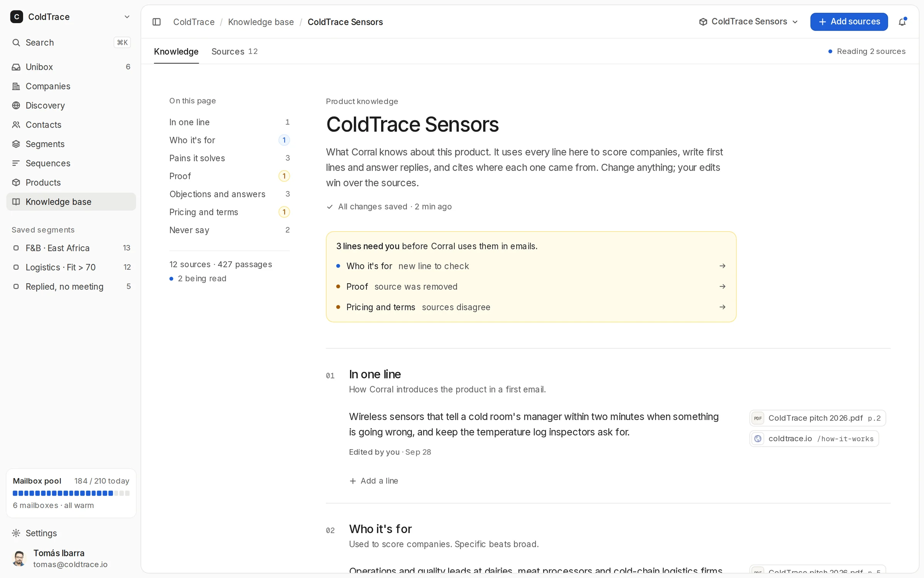
Task: Jump to Objections and answers section
Action: point(229,194)
